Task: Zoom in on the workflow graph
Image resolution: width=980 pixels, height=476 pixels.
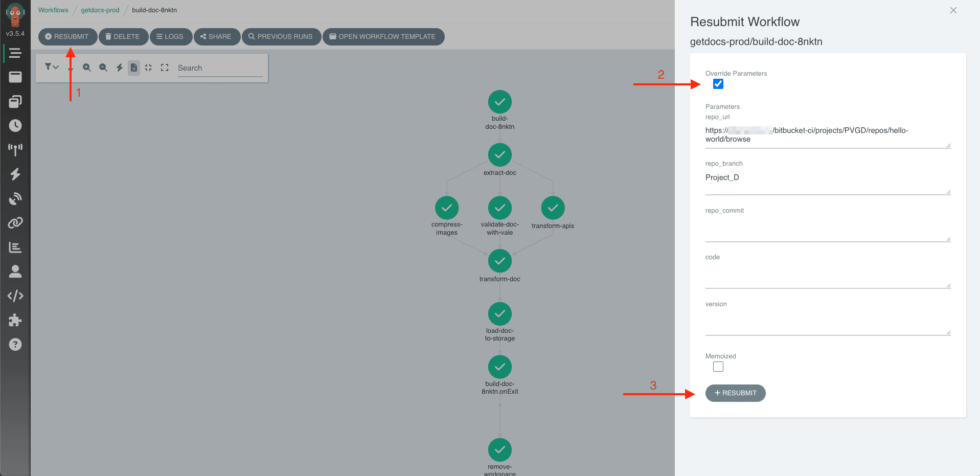Action: point(87,67)
